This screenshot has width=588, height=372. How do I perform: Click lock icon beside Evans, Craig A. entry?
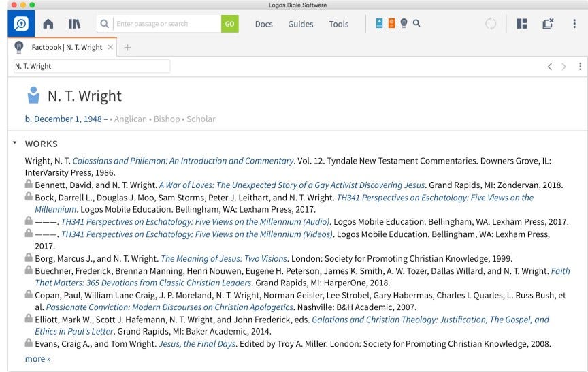point(29,342)
